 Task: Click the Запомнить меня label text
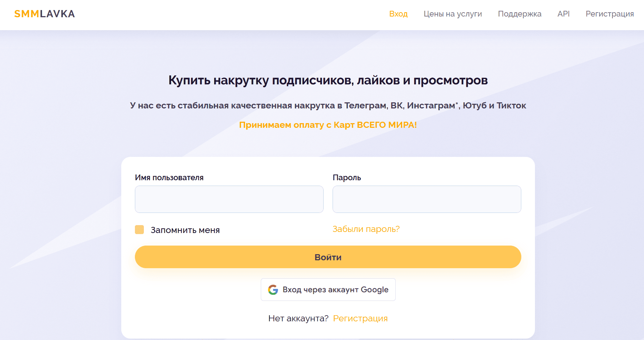coord(185,230)
